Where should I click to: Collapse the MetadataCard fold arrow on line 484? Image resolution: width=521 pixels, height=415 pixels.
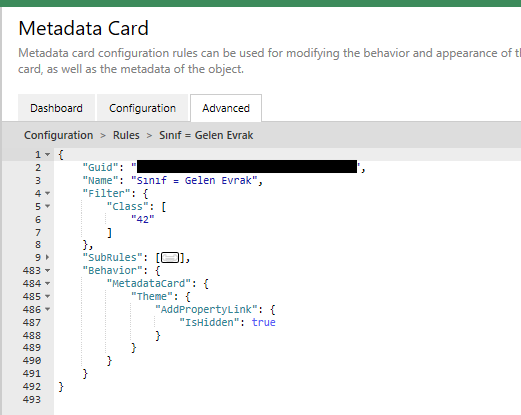[x=48, y=283]
